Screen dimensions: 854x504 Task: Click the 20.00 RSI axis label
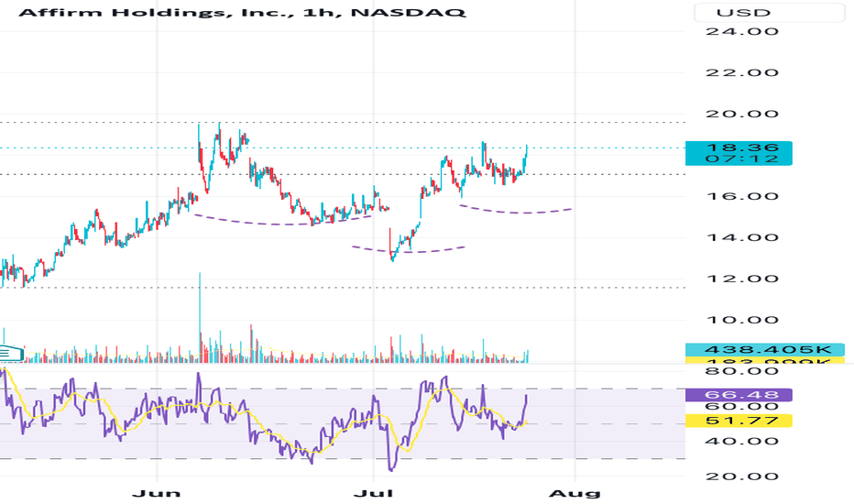tap(742, 477)
